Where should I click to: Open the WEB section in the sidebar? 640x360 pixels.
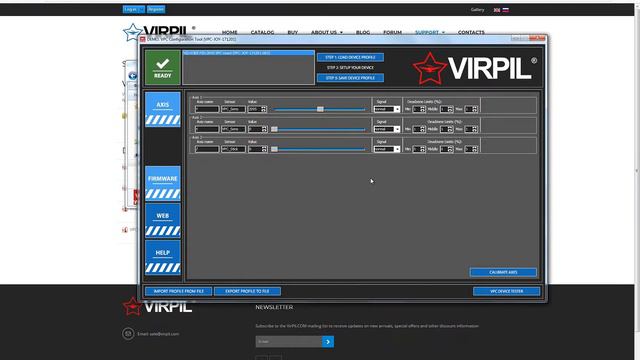(162, 220)
